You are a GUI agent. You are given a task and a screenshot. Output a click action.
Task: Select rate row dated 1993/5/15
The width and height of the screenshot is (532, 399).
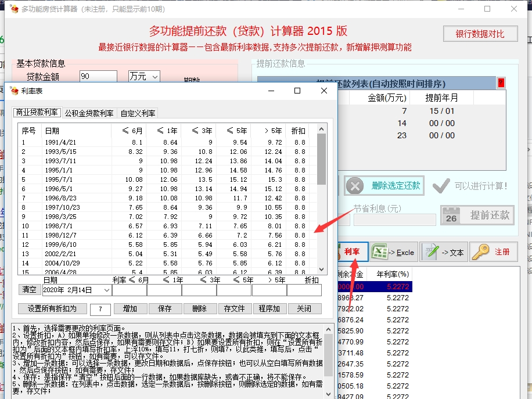(167, 152)
